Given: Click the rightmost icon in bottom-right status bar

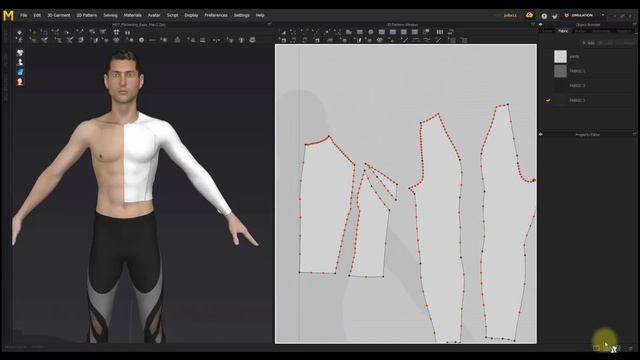Looking at the screenshot, I should tap(631, 348).
